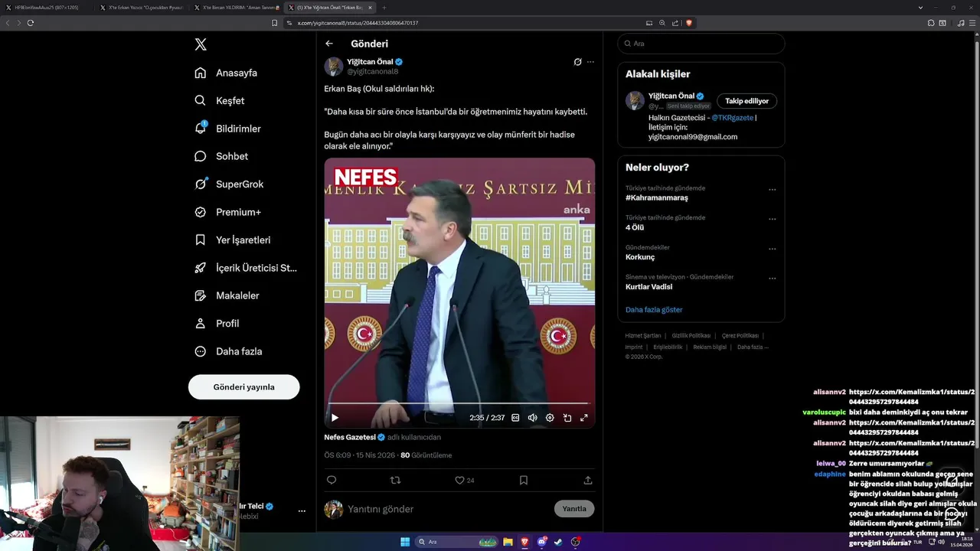Play the video
Image resolution: width=980 pixels, height=551 pixels.
335,418
